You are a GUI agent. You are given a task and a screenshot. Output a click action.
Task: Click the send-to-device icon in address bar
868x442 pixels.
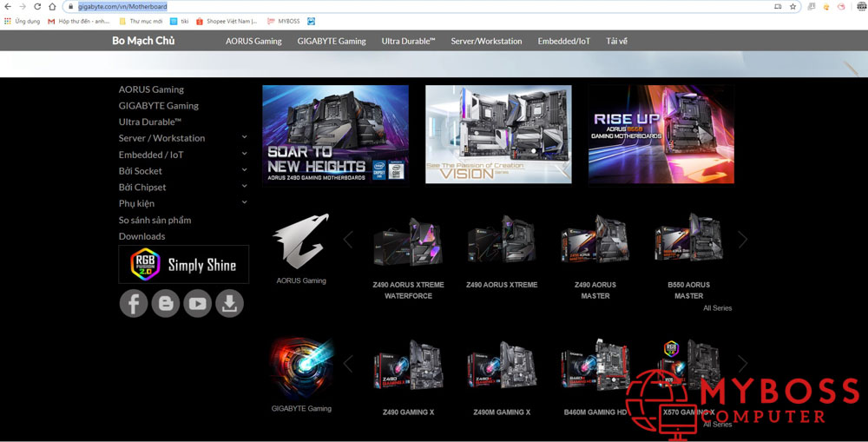[x=778, y=7]
